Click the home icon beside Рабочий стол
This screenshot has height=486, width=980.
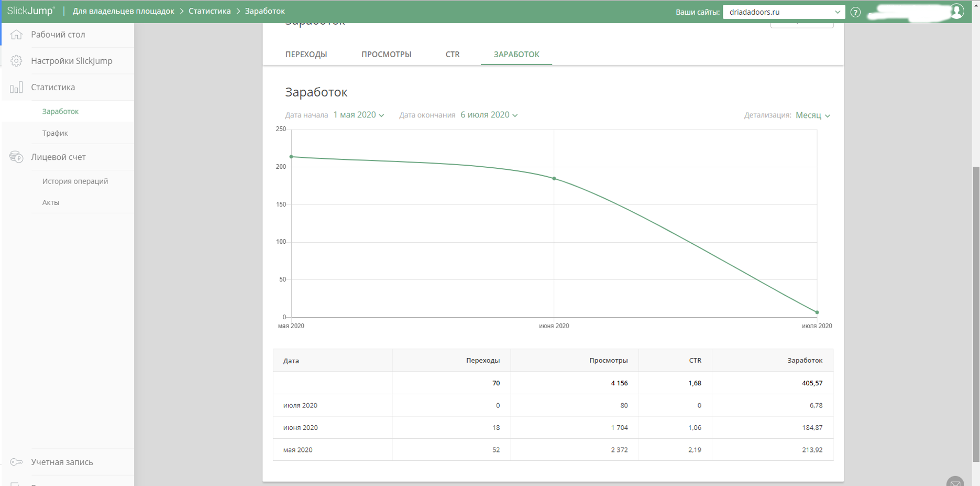[x=16, y=35]
